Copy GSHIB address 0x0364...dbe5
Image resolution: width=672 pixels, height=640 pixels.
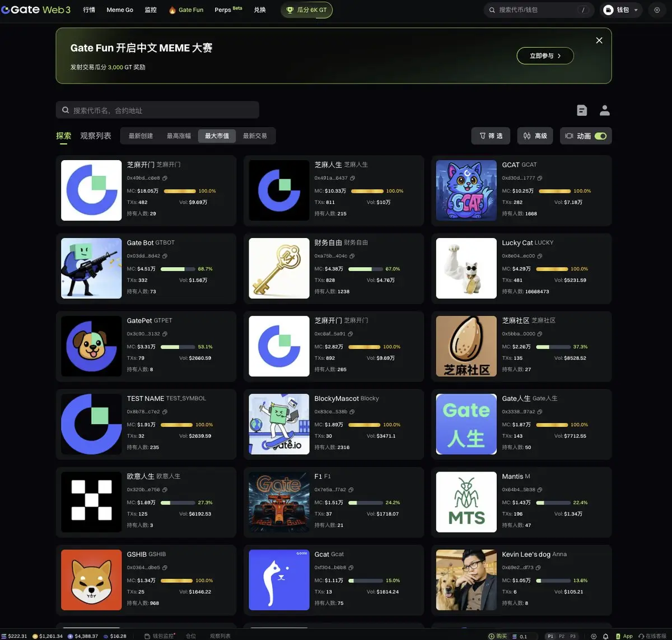click(x=165, y=567)
